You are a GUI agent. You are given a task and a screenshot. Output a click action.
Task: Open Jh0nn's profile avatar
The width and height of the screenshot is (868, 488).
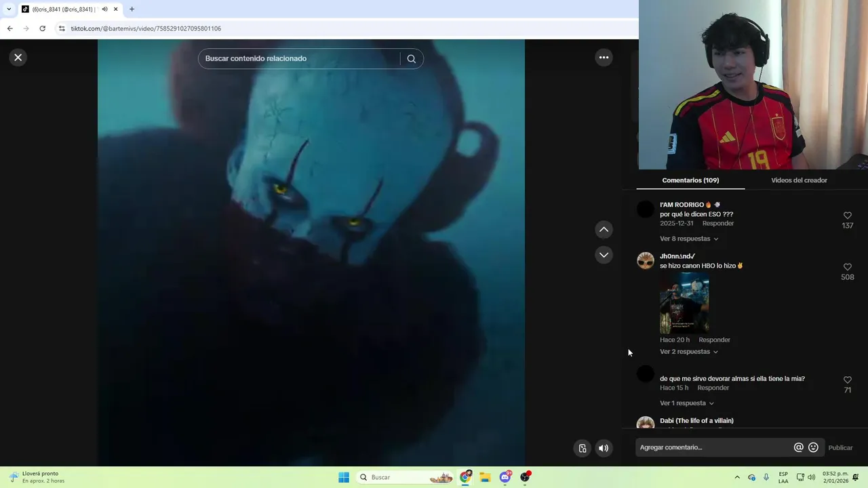(646, 260)
